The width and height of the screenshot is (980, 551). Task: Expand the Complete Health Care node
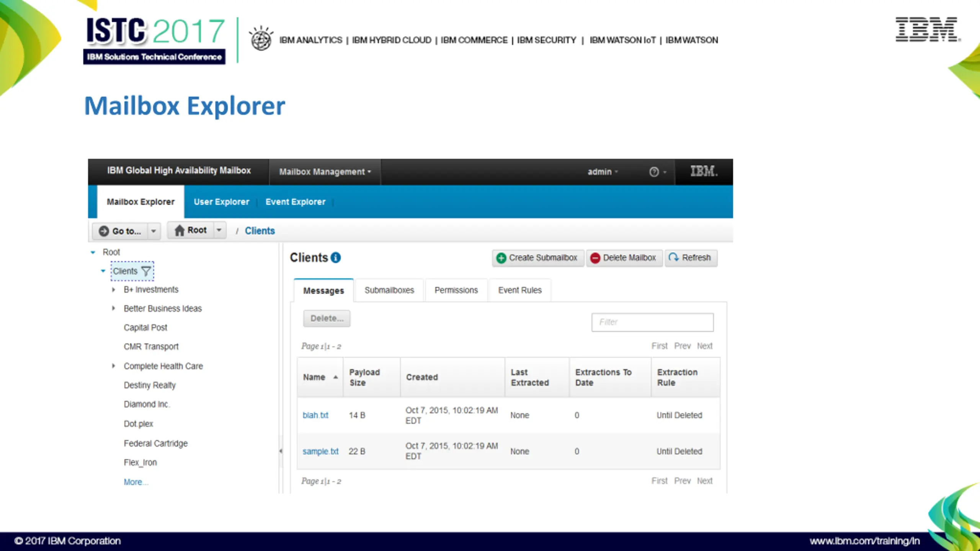[113, 366]
